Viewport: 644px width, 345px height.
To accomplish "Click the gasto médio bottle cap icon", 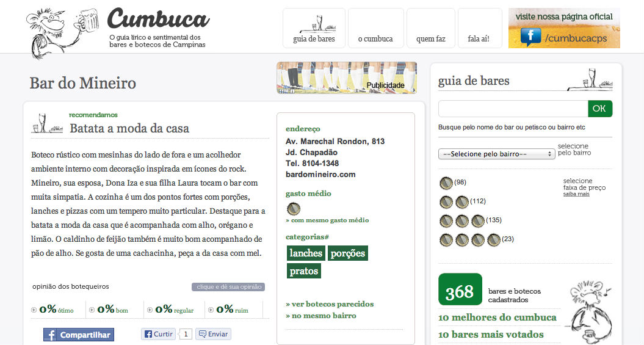I will pyautogui.click(x=293, y=209).
